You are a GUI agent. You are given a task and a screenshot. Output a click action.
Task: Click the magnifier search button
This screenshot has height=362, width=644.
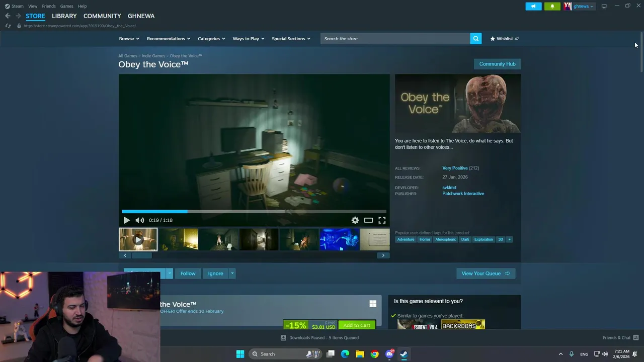click(x=475, y=39)
